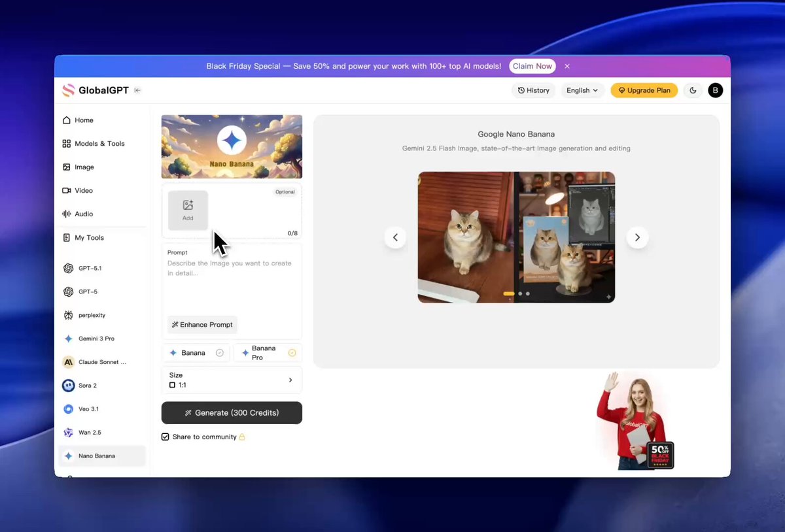Click the GlobalGPT logo icon
The width and height of the screenshot is (785, 532).
(69, 90)
